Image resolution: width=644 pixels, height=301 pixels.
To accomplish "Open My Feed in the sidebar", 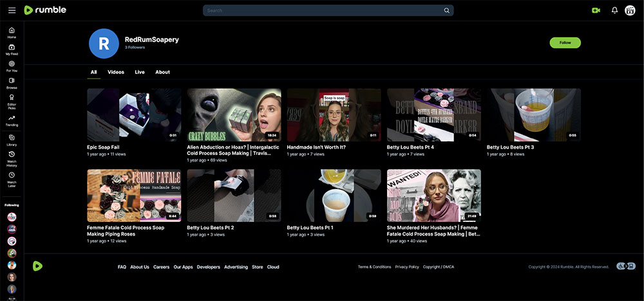I will (x=12, y=50).
